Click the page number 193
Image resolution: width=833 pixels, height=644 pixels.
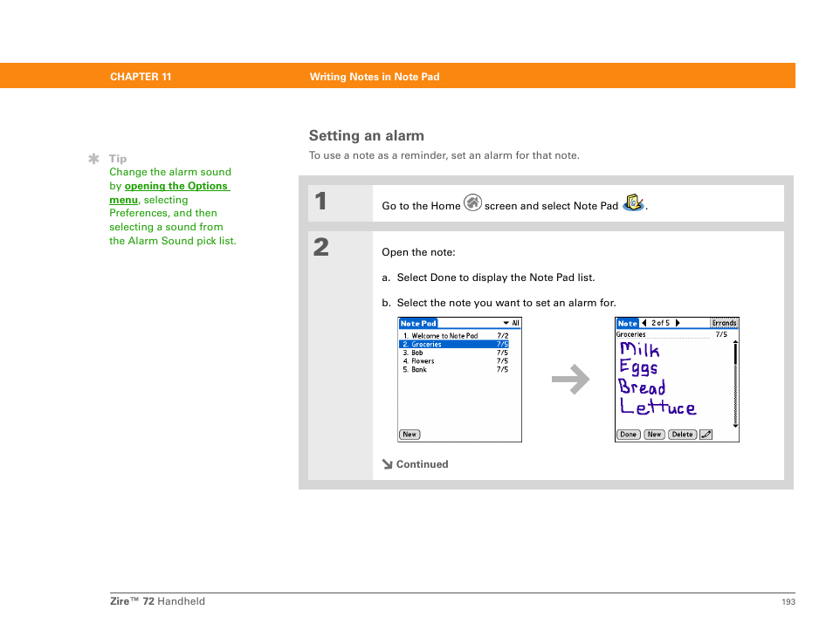pyautogui.click(x=788, y=601)
